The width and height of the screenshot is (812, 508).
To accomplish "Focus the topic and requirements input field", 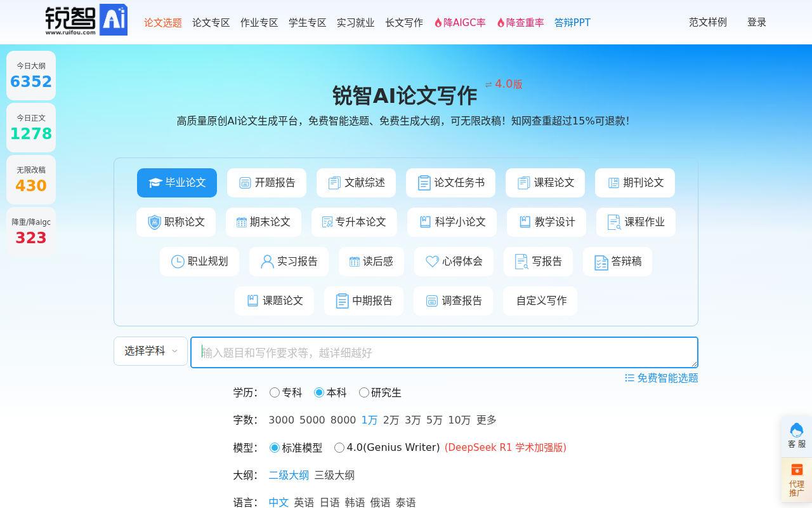I will [444, 352].
